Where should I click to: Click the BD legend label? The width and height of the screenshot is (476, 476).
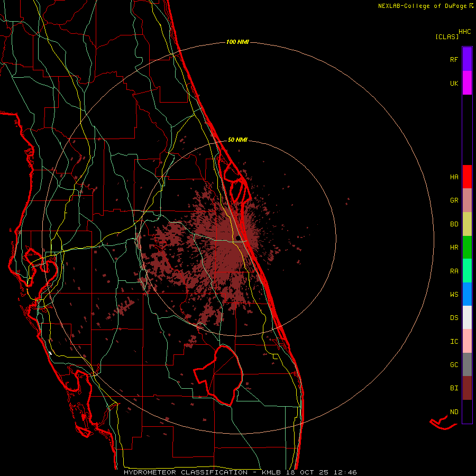[454, 224]
